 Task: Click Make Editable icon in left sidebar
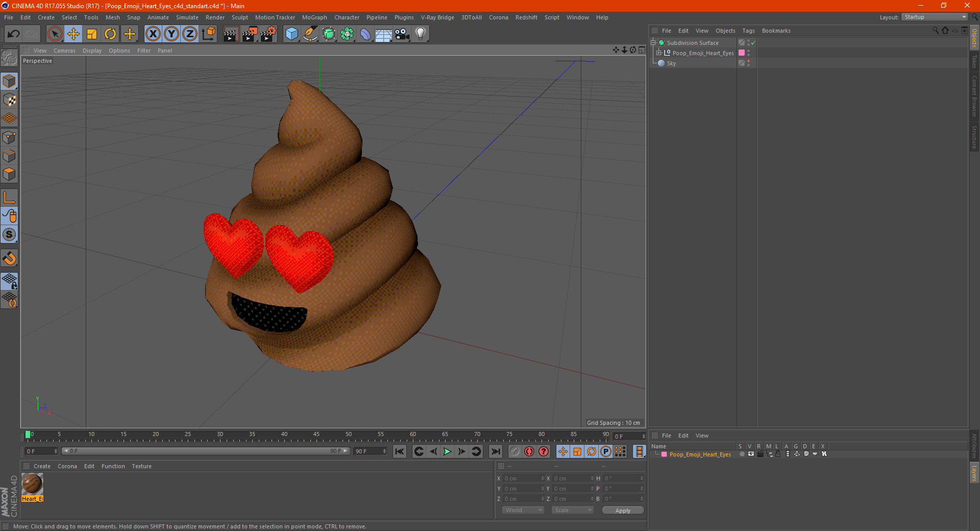coord(9,58)
